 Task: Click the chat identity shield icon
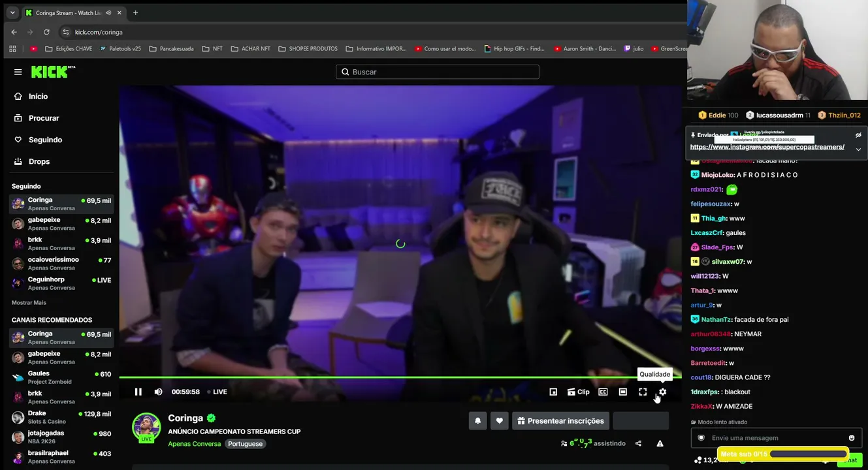(x=701, y=438)
